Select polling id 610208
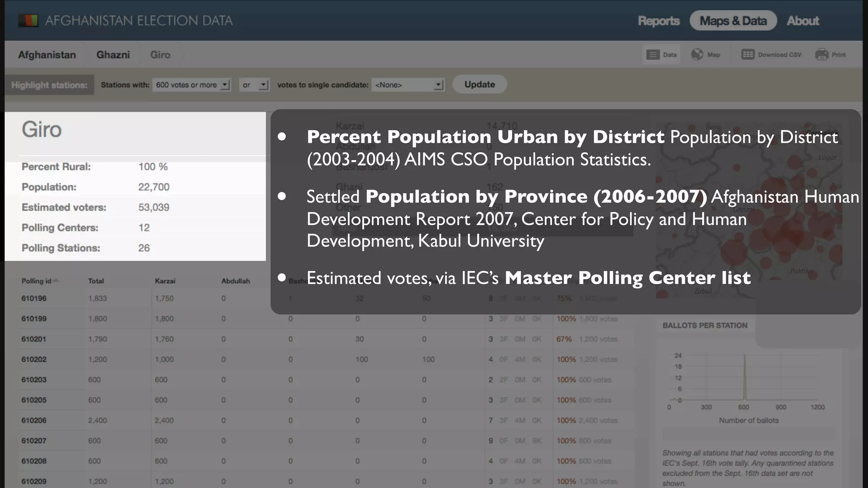 (x=34, y=461)
